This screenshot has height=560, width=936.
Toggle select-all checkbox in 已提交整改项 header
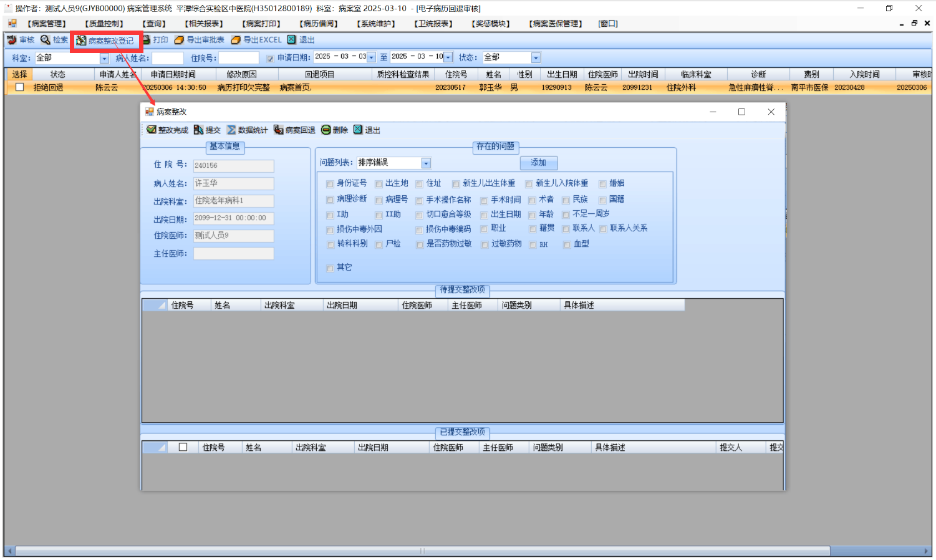(183, 447)
